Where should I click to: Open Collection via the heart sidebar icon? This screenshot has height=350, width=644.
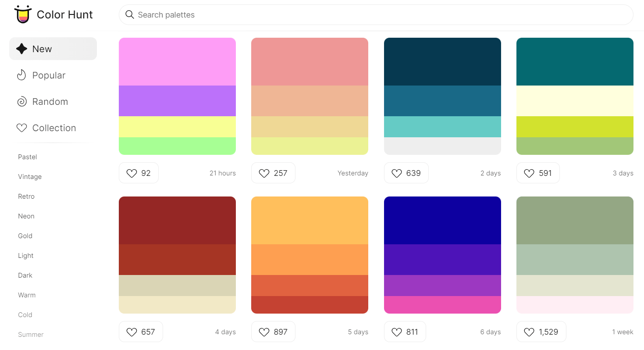[21, 128]
